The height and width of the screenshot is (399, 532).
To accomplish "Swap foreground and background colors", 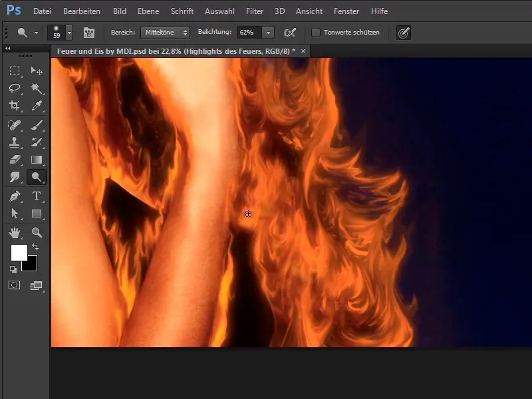I will [x=35, y=247].
